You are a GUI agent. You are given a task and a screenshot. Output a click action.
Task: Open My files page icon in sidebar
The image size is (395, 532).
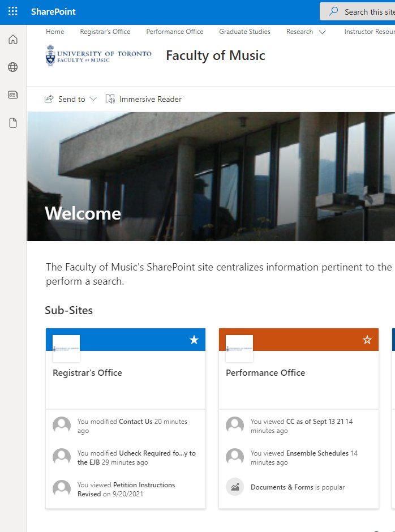point(13,123)
